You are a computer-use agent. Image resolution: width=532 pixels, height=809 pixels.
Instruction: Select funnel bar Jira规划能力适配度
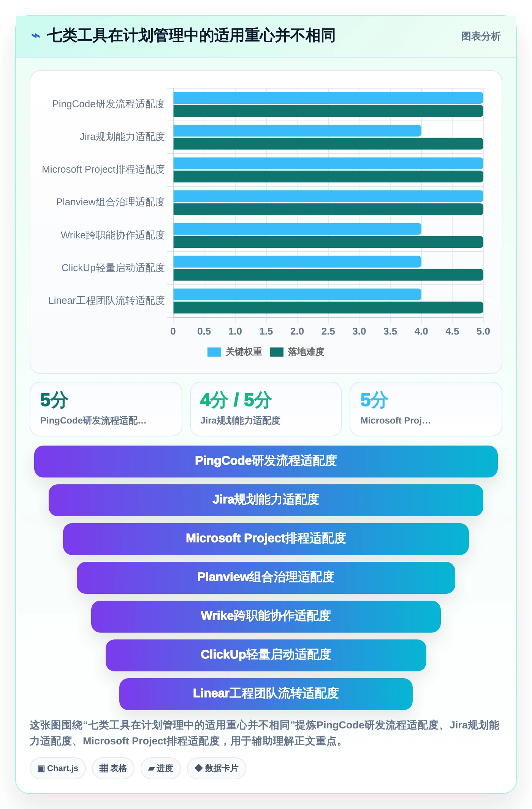tap(266, 500)
